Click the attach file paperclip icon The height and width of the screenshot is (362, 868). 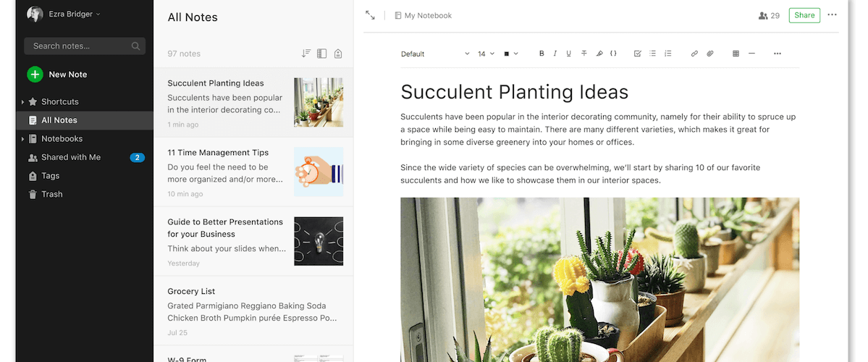tap(710, 54)
